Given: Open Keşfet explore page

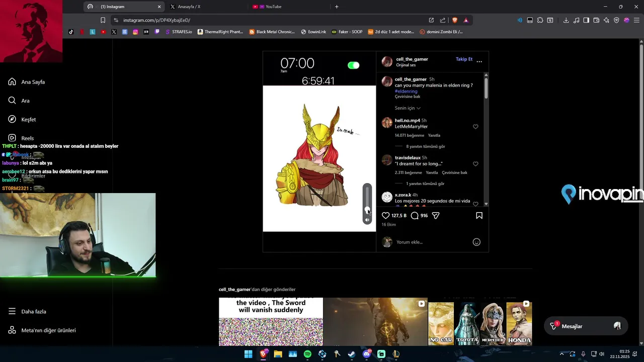Looking at the screenshot, I should 22,119.
